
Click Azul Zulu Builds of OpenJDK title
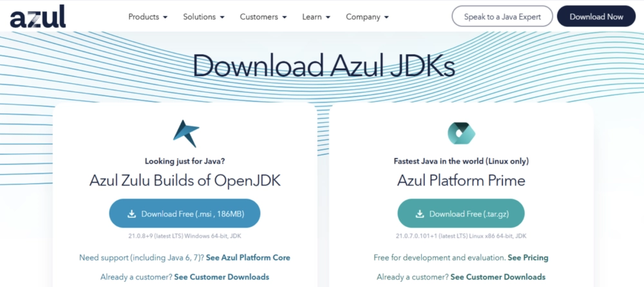(185, 181)
